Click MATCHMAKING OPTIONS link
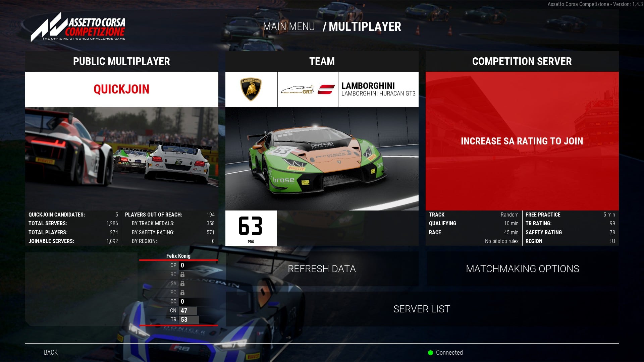The height and width of the screenshot is (362, 644). [x=522, y=269]
